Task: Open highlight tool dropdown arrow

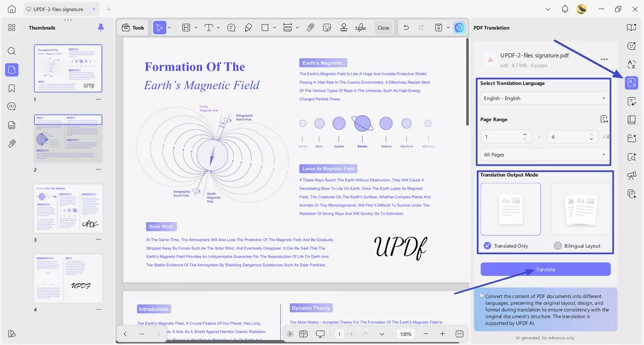Action: coord(196,28)
